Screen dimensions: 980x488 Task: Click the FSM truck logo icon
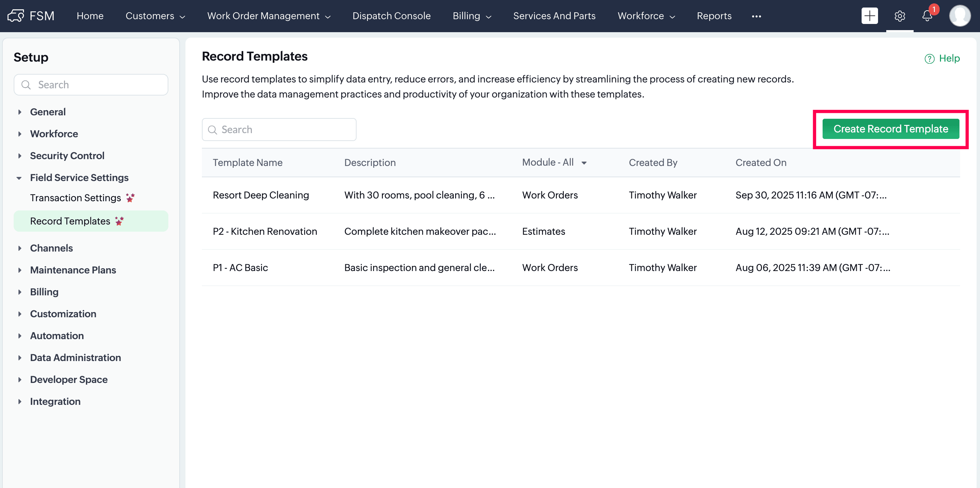pyautogui.click(x=16, y=16)
